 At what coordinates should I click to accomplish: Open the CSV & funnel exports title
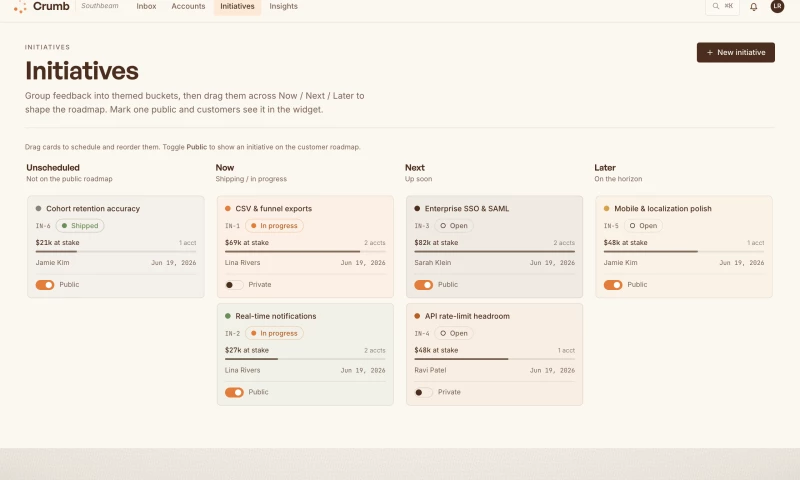point(273,209)
